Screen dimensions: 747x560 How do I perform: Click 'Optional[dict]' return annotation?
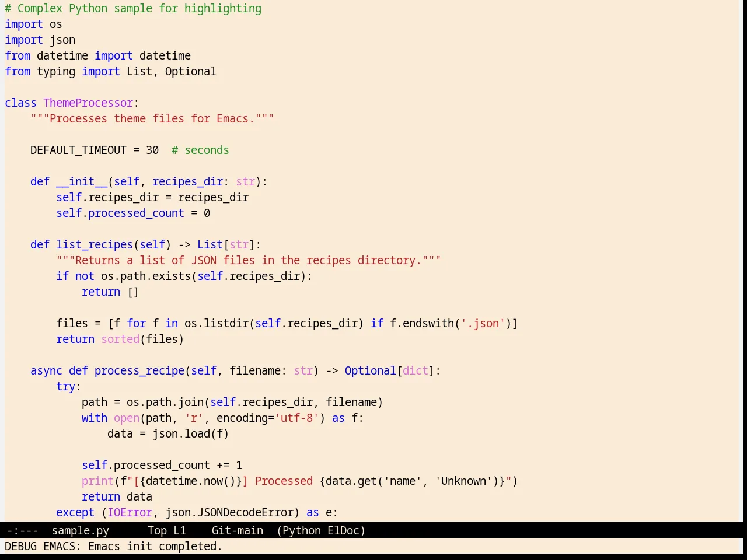[390, 370]
